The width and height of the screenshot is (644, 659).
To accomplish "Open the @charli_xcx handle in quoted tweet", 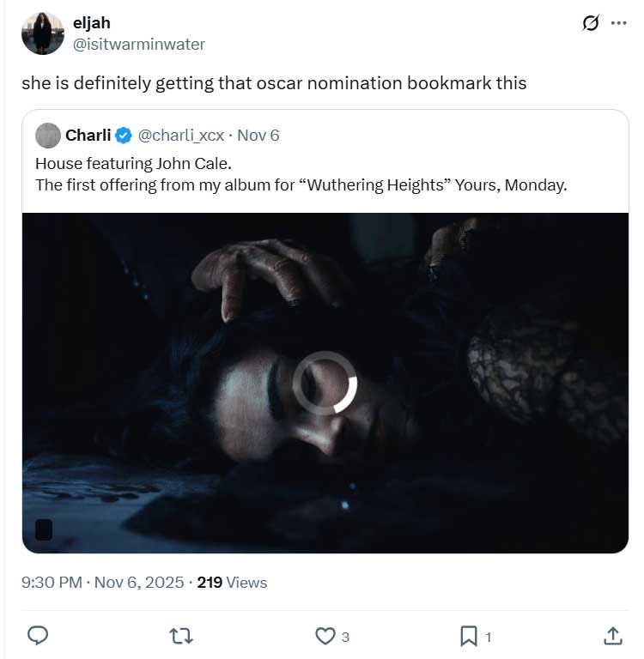I will click(181, 136).
